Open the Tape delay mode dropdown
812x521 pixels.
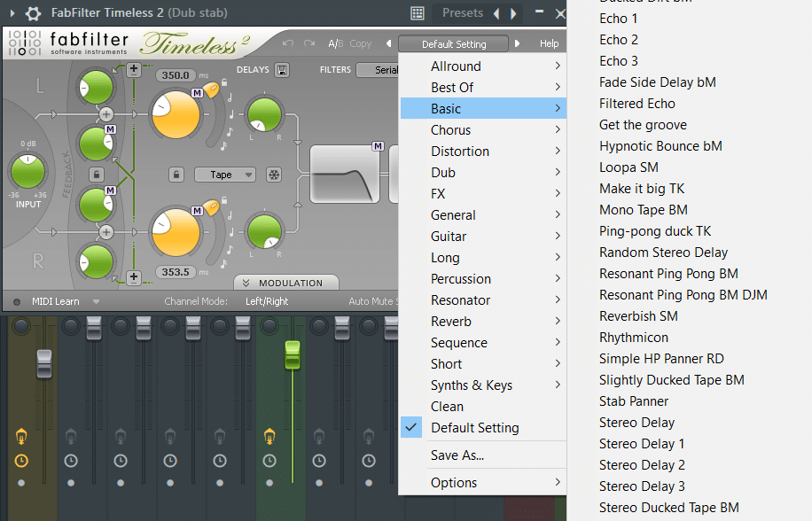225,175
